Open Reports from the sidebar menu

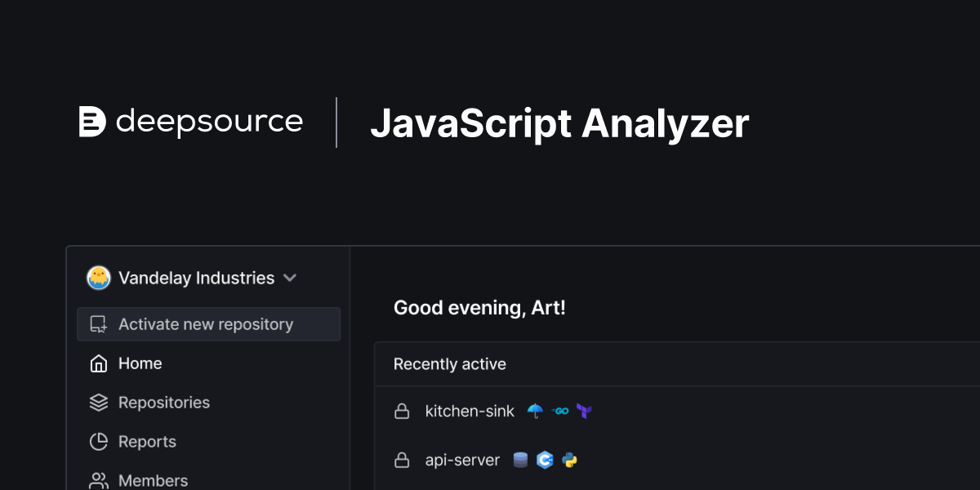pos(148,441)
